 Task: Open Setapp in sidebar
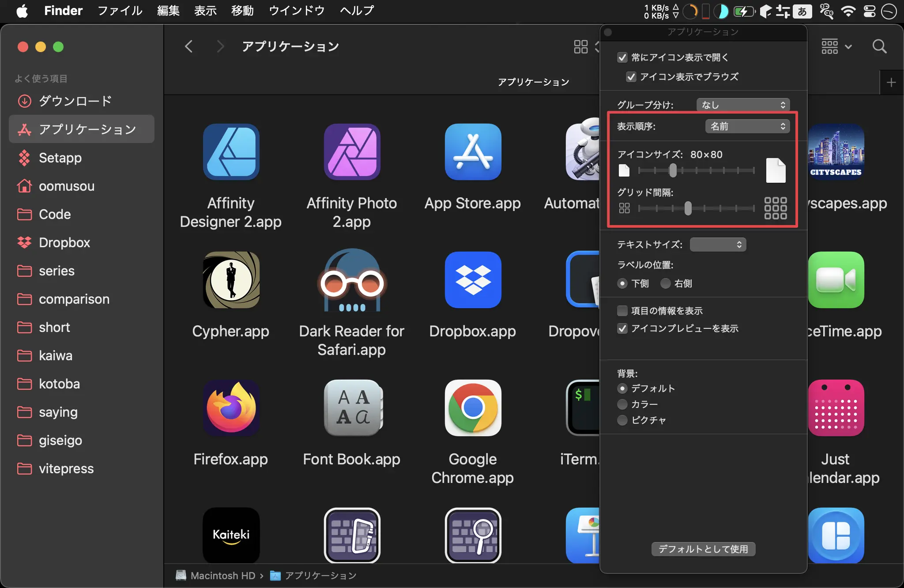coord(82,158)
